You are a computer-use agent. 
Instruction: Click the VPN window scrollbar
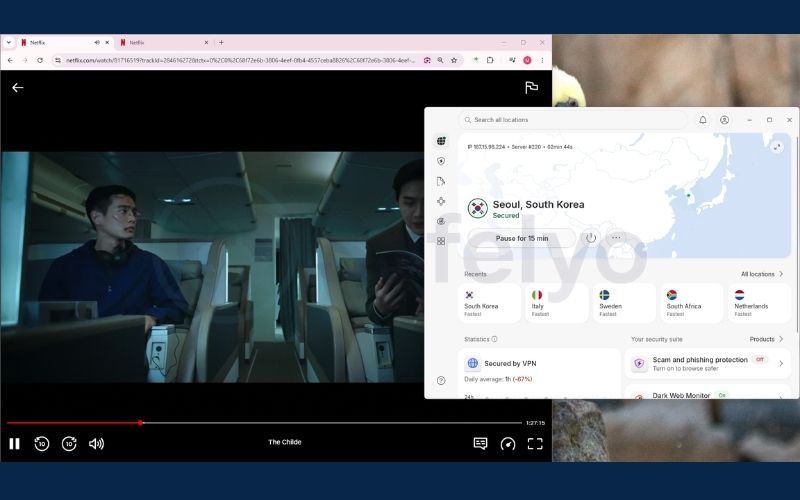796,235
